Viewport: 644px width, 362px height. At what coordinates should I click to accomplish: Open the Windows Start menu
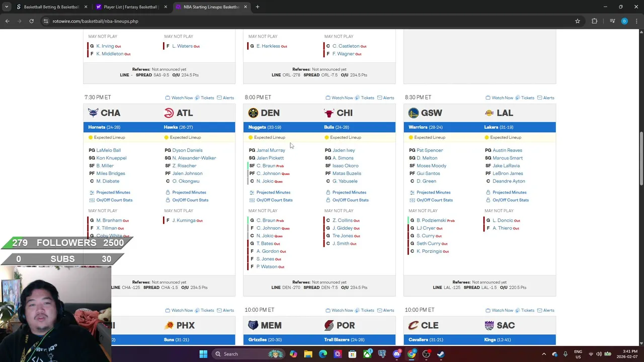203,354
